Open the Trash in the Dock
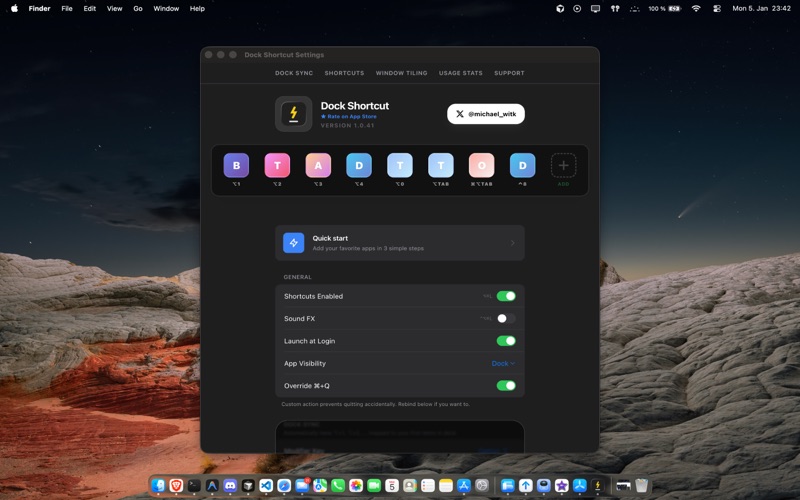 [641, 485]
